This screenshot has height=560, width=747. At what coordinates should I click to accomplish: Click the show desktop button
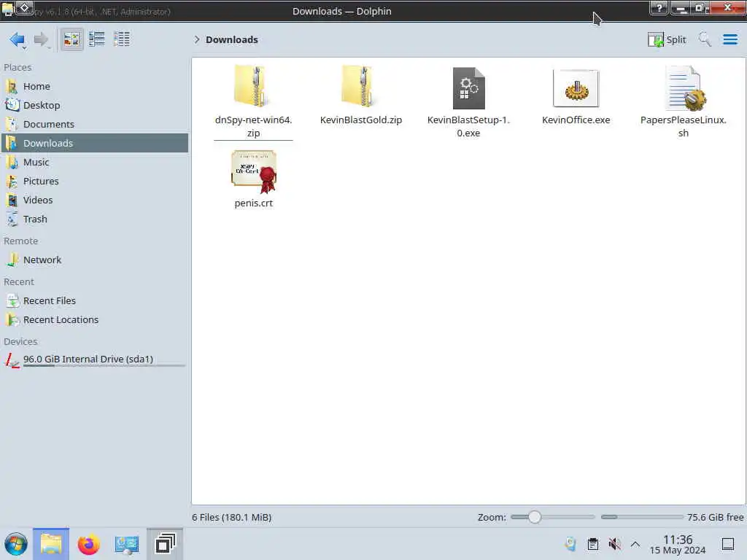pos(728,544)
